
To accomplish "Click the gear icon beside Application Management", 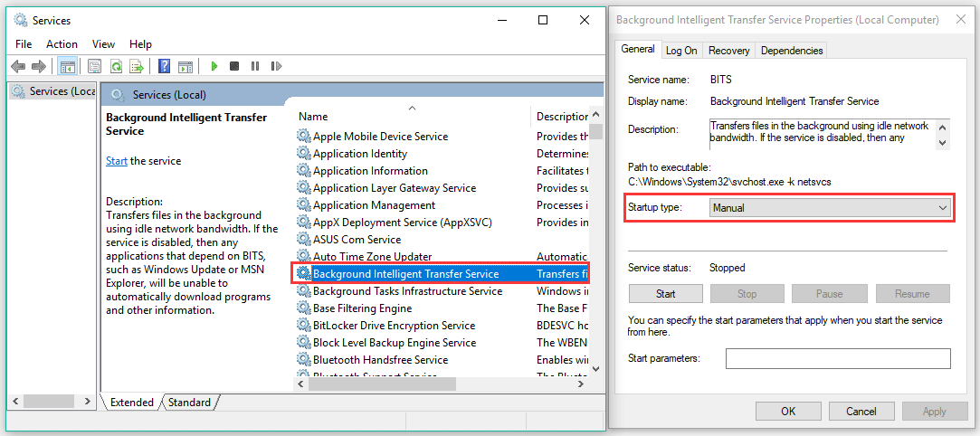I will point(304,204).
